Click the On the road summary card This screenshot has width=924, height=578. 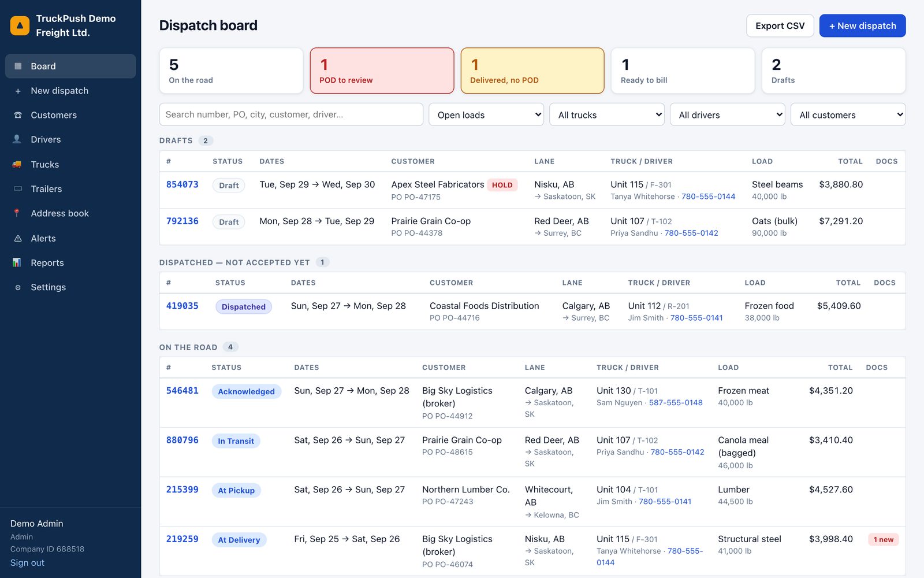pos(231,71)
